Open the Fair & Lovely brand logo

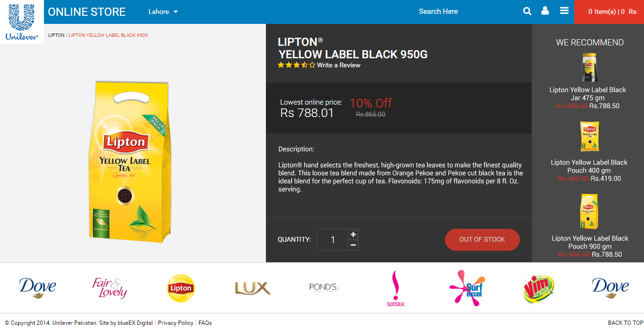click(x=109, y=288)
